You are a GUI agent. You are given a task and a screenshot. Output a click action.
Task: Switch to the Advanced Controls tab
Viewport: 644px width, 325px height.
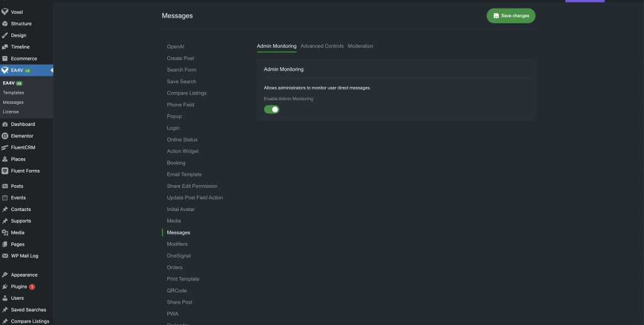(322, 46)
